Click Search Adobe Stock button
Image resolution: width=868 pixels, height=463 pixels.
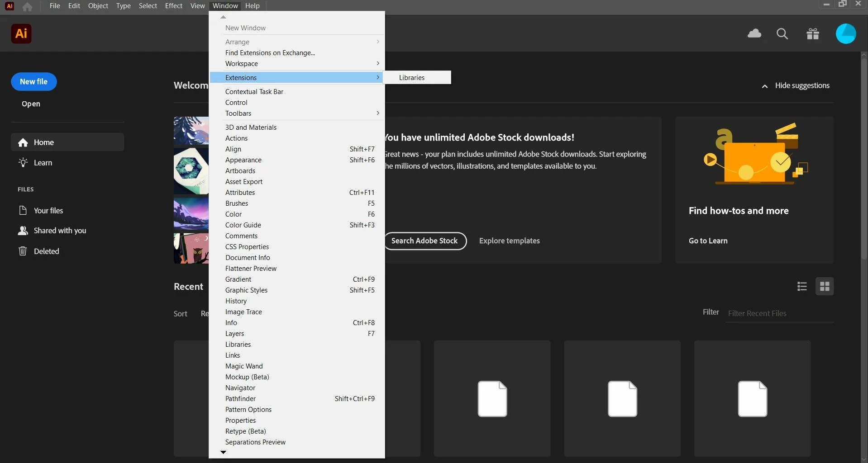(x=424, y=241)
